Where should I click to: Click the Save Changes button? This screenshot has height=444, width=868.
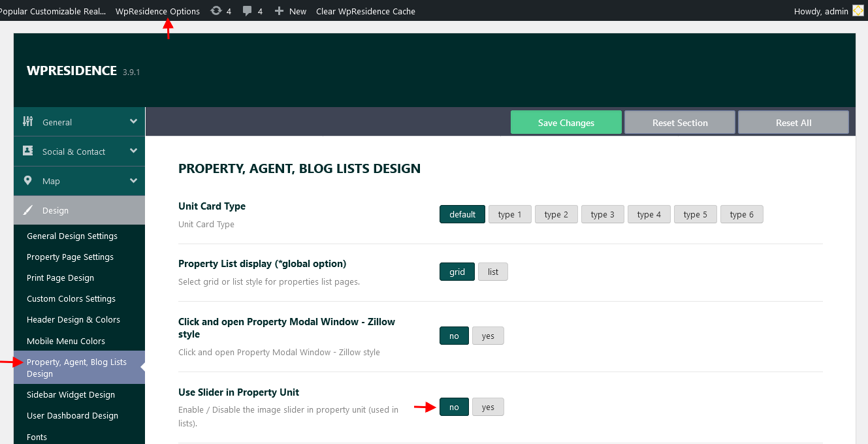[566, 122]
